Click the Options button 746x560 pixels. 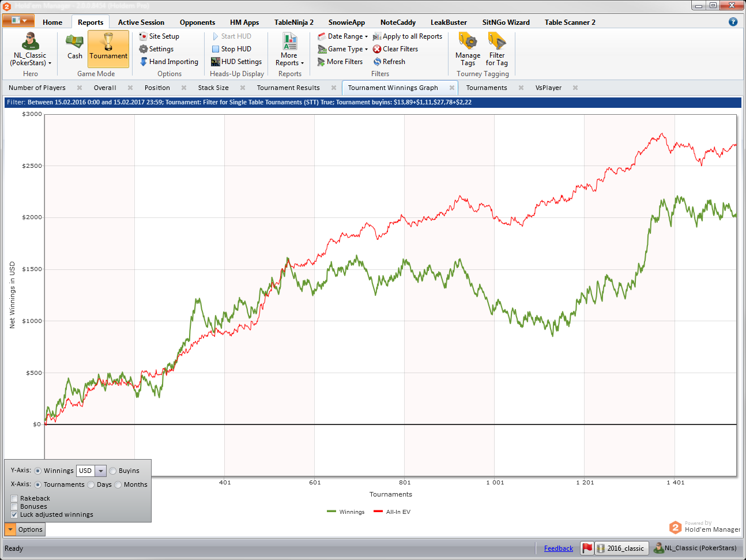click(x=31, y=529)
